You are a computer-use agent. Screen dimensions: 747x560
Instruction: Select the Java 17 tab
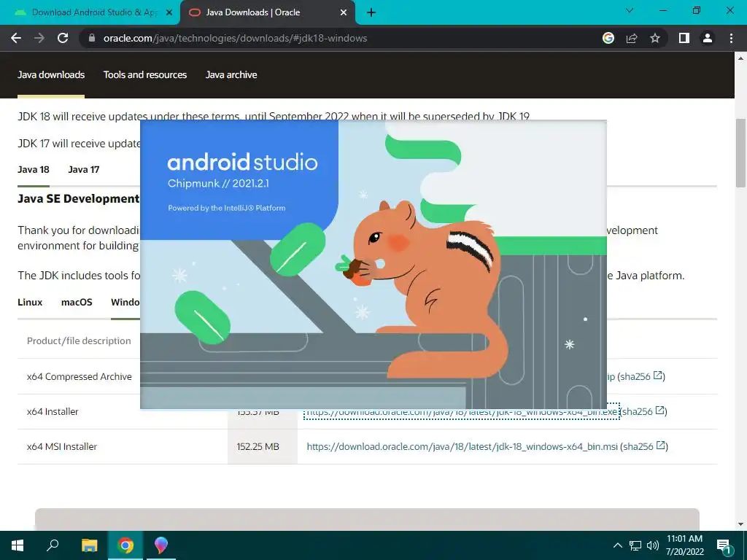tap(84, 169)
